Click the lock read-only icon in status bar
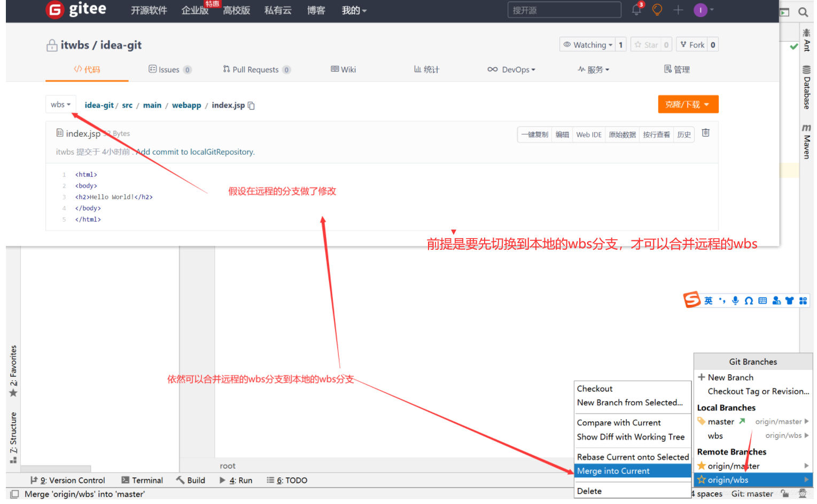This screenshot has height=504, width=817. click(784, 494)
